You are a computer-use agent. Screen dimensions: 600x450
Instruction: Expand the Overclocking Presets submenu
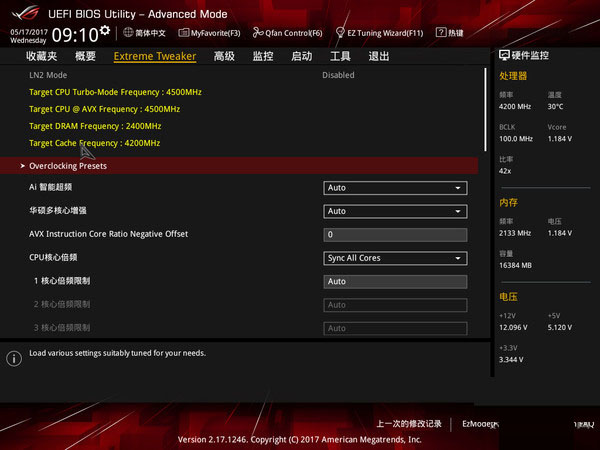[239, 166]
